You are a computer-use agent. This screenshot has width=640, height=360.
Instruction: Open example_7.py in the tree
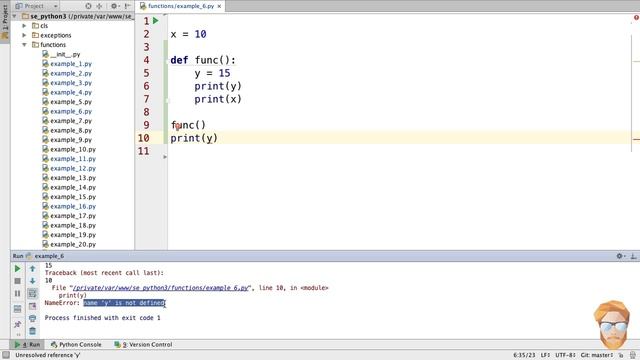click(67, 121)
